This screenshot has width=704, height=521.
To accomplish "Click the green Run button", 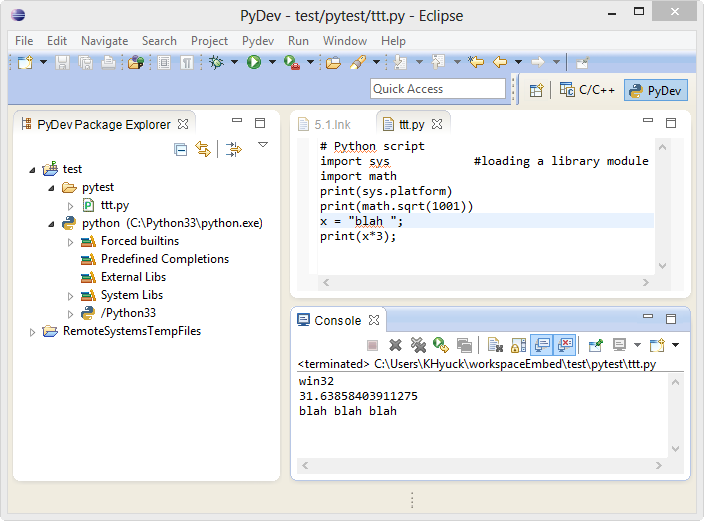I will click(254, 62).
